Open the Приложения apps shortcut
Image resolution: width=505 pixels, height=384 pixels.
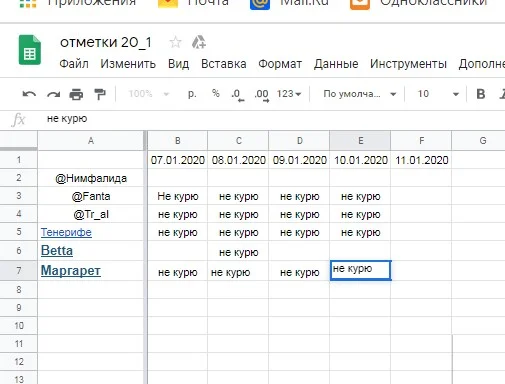click(78, 3)
